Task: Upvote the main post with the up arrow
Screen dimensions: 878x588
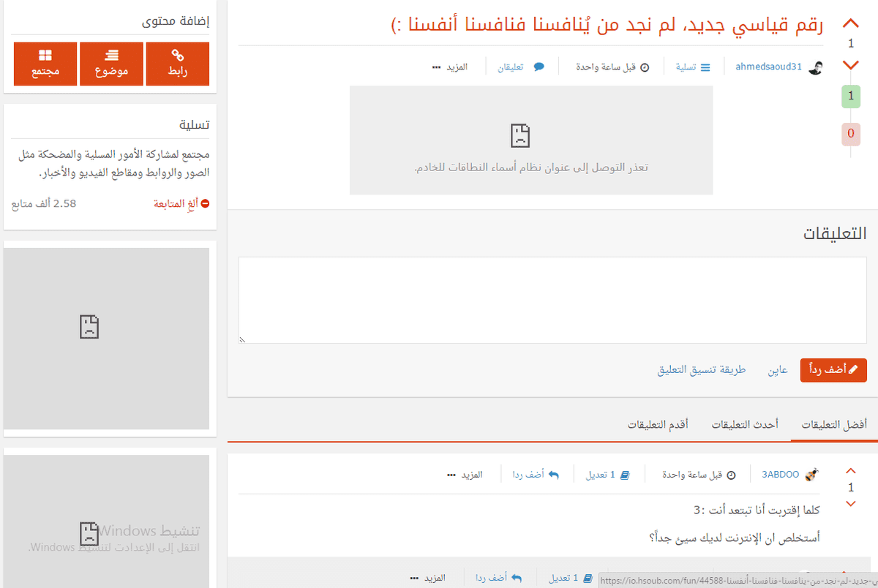Action: (850, 24)
